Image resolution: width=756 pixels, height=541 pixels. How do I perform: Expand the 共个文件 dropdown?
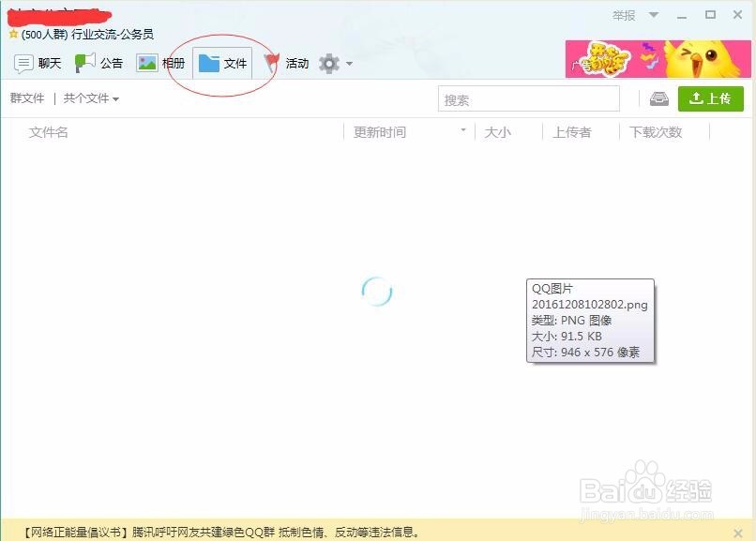pyautogui.click(x=91, y=98)
